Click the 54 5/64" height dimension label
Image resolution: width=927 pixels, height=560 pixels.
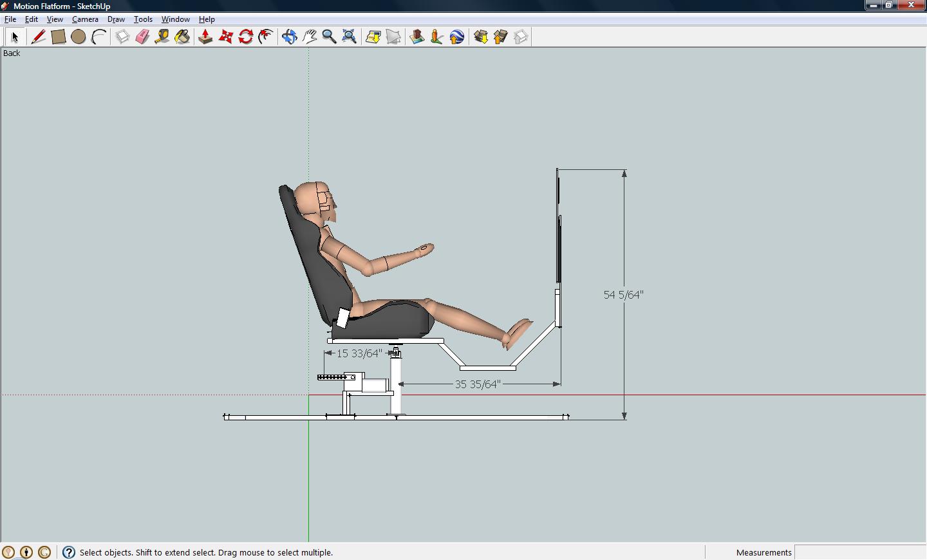pos(623,295)
